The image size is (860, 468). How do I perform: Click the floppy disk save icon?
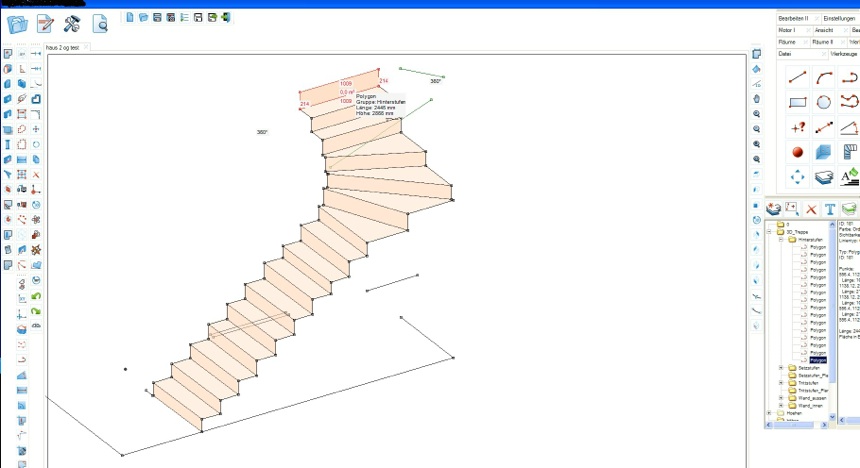click(x=199, y=18)
